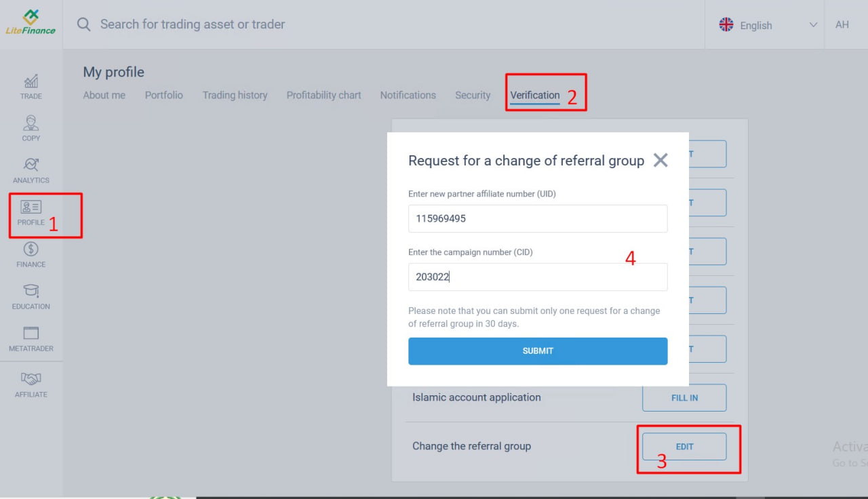Switch to the Security tab
Viewport: 868px width, 499px height.
[473, 95]
